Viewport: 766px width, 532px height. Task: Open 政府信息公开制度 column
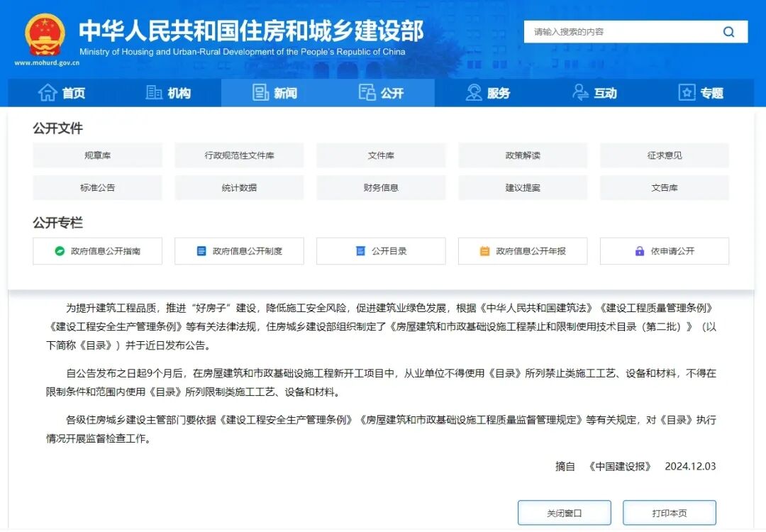pyautogui.click(x=240, y=251)
